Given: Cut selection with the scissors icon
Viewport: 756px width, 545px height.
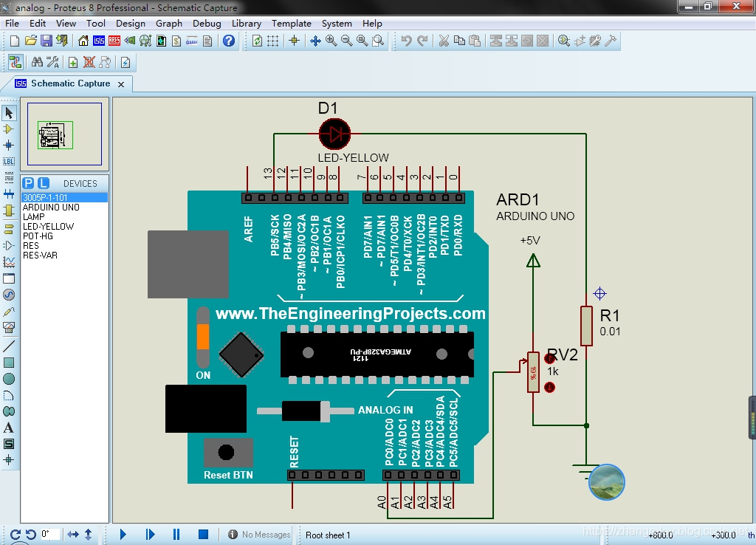Looking at the screenshot, I should pyautogui.click(x=444, y=41).
